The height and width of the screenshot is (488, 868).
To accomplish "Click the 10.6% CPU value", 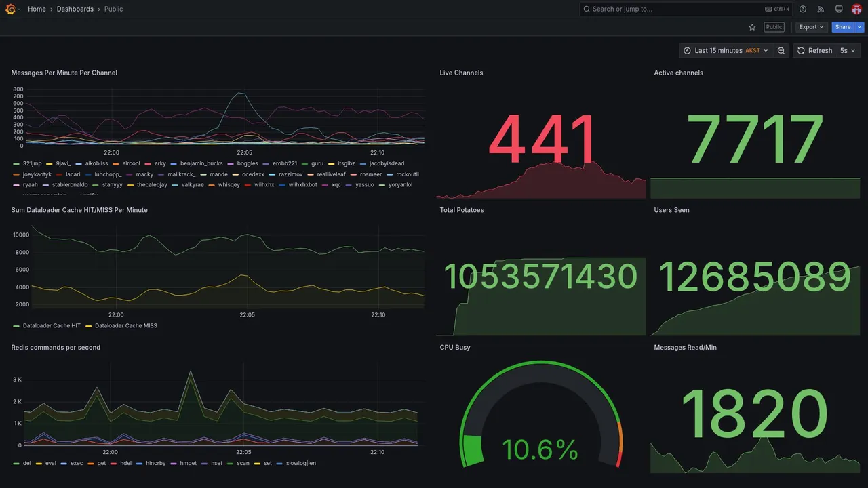I will [540, 450].
